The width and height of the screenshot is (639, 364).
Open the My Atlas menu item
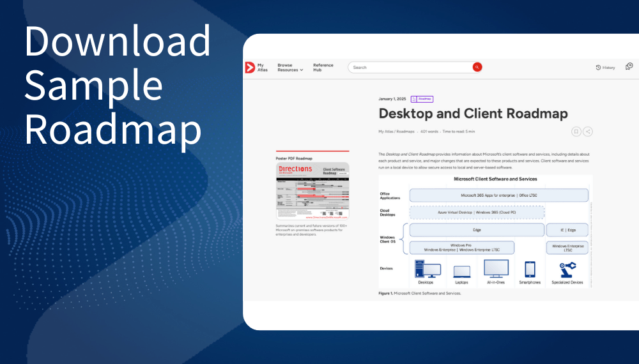pyautogui.click(x=262, y=68)
